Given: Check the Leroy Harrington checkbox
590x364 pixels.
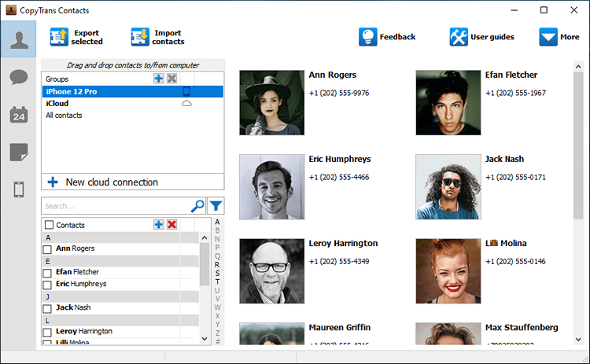Looking at the screenshot, I should click(47, 332).
